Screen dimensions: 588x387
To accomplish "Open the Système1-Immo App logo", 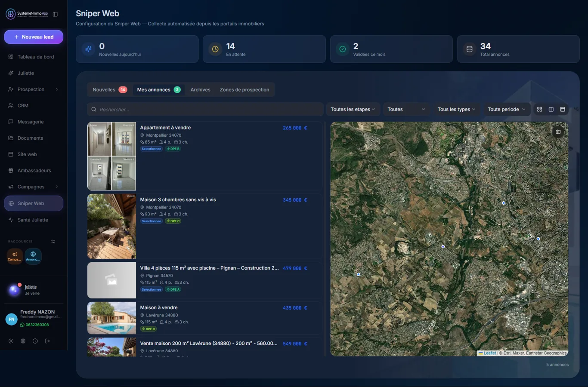I will point(27,14).
